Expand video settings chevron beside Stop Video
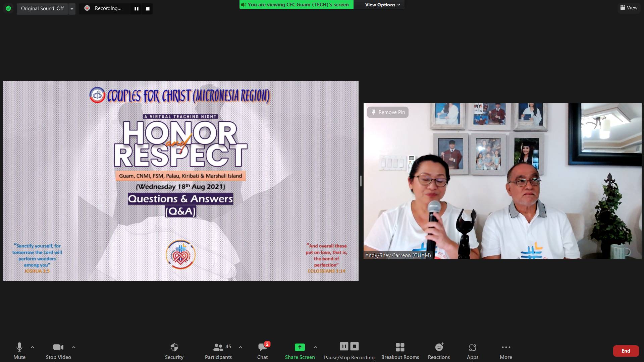Viewport: 644px width, 362px height. click(74, 347)
